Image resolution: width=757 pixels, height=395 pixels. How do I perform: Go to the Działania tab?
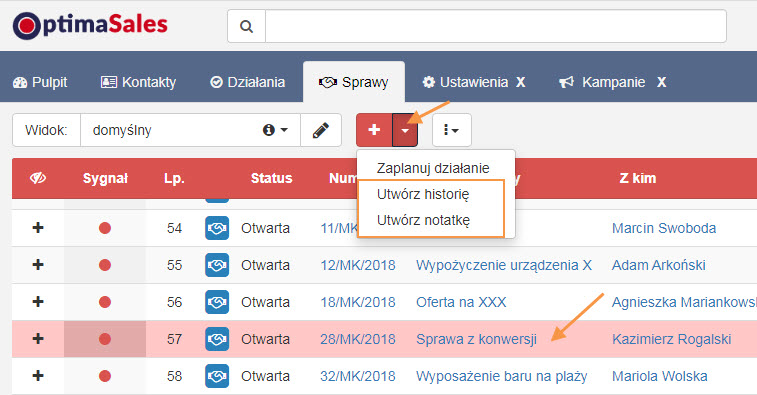[248, 82]
